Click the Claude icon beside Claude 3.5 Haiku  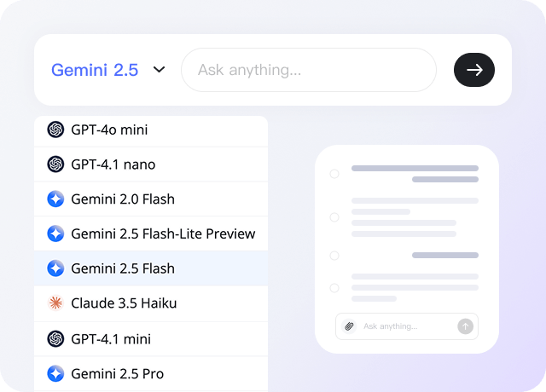click(x=56, y=303)
